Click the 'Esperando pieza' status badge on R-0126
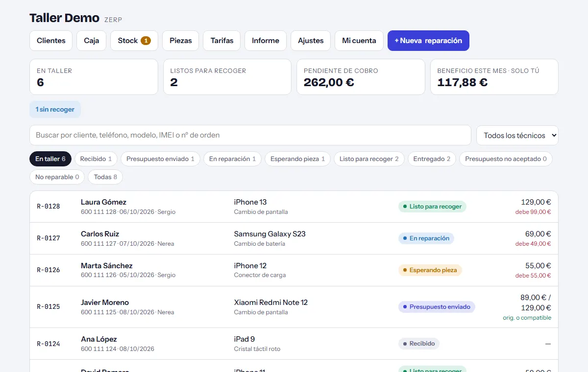 coord(430,270)
